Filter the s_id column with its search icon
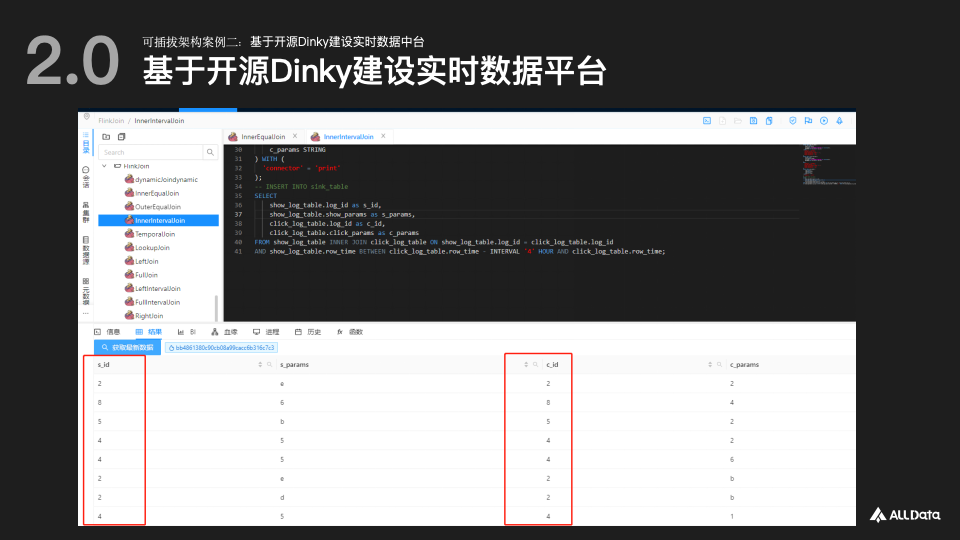Viewport: 960px width, 540px height. [269, 365]
